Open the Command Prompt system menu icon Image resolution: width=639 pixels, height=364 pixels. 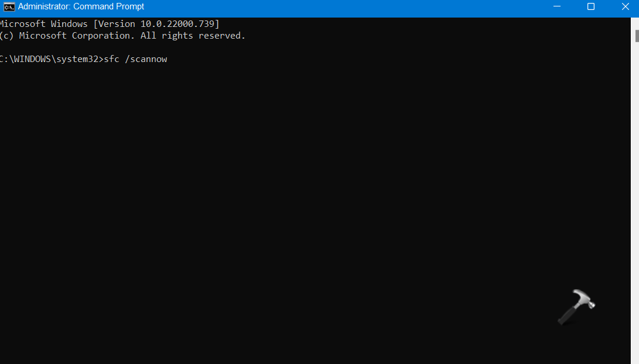tap(9, 7)
